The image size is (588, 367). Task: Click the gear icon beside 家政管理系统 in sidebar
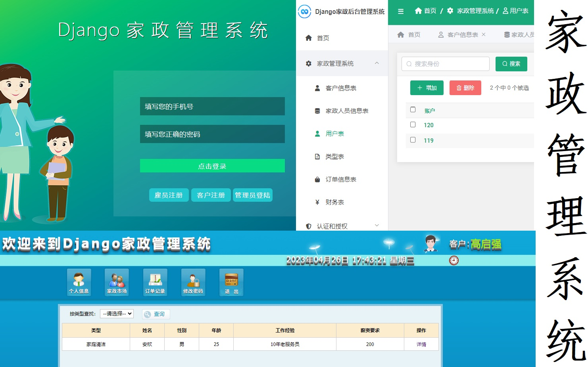point(309,63)
